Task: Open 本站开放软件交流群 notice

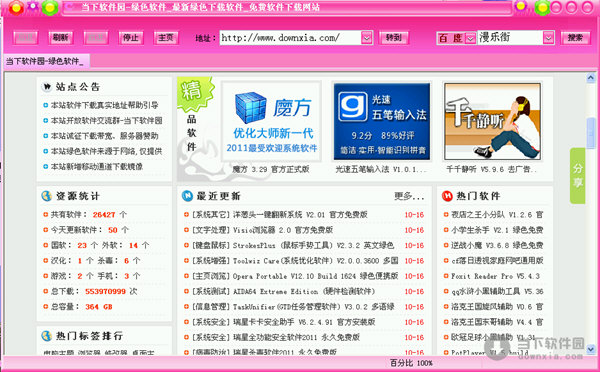Action: point(106,121)
